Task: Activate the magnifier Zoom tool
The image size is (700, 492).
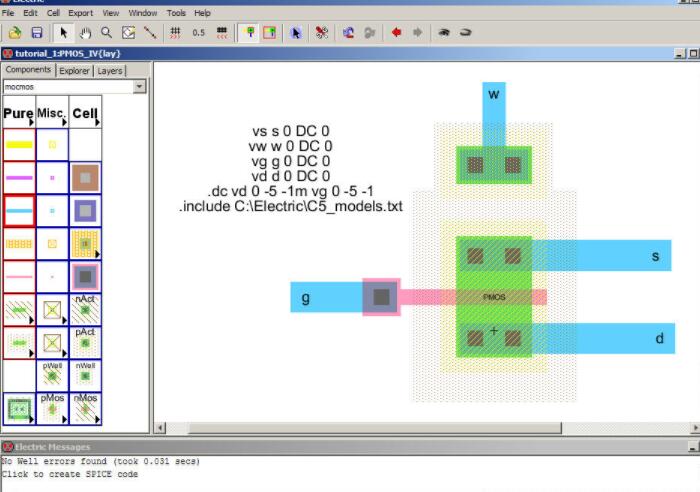Action: tap(106, 33)
